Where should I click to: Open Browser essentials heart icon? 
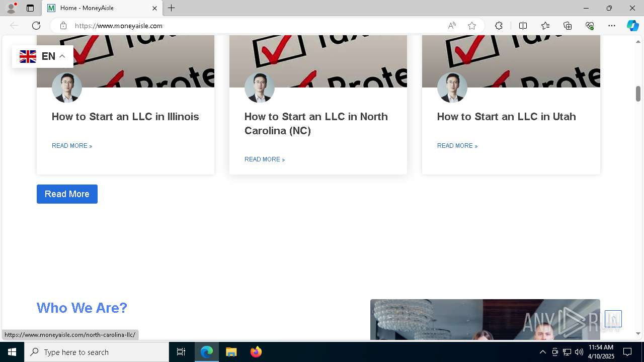click(x=590, y=26)
